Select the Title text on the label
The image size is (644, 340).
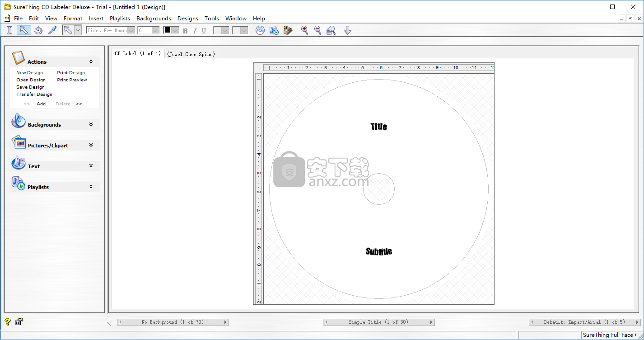(379, 127)
